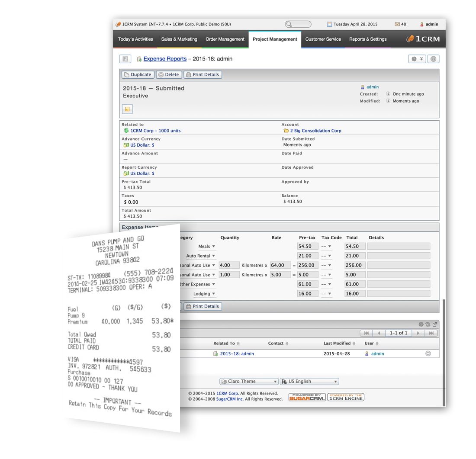476x459 pixels.
Task: Click the Auto Rental pre-tax field 21.00
Action: pyautogui.click(x=308, y=256)
